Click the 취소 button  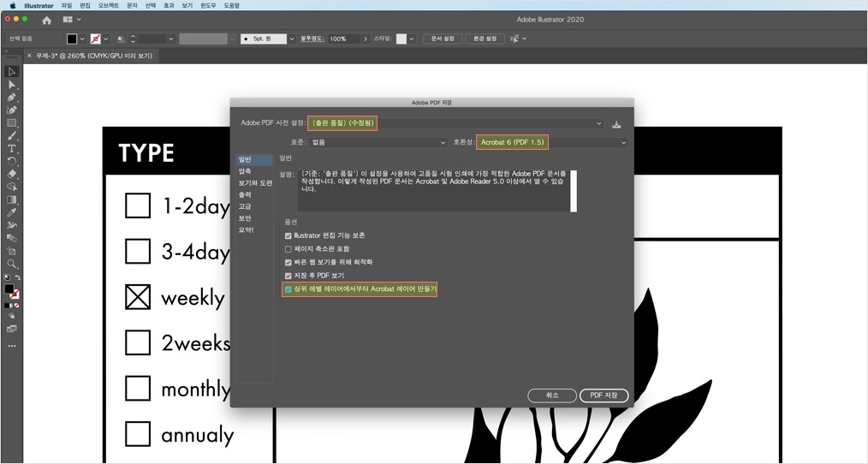click(552, 396)
